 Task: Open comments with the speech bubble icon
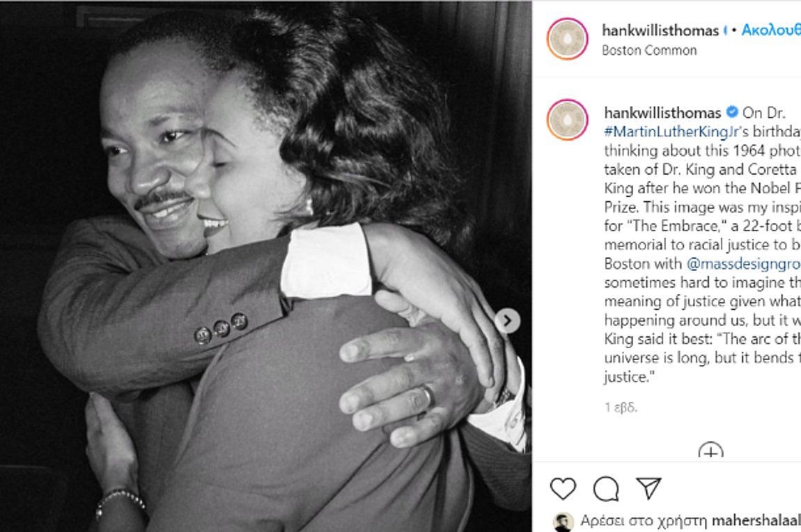606,489
